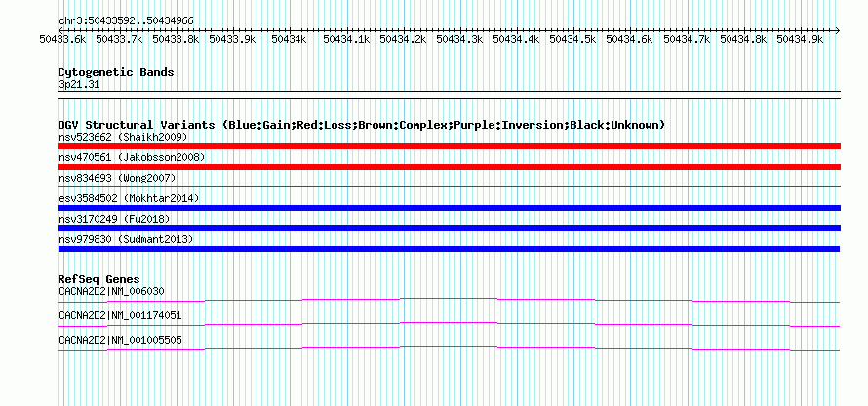Select the RefSeq Genes track title
Image resolution: width=868 pixels, height=406 pixels.
(x=99, y=279)
